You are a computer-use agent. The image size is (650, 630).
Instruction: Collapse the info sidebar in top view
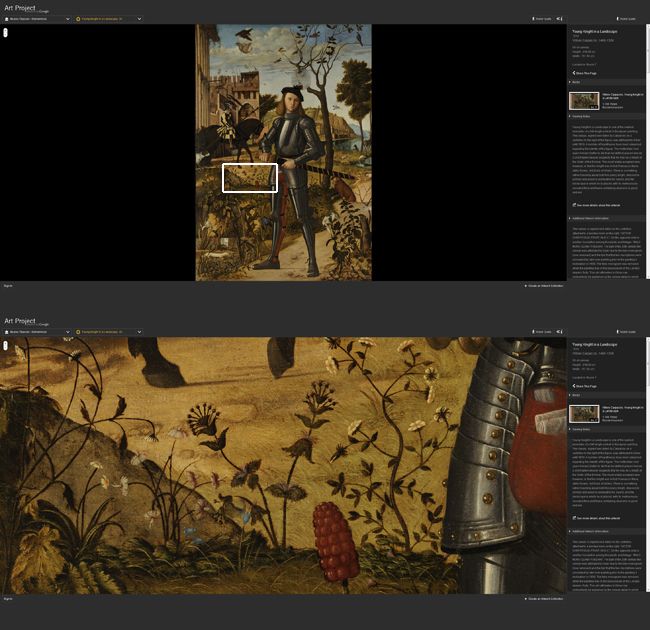click(560, 19)
